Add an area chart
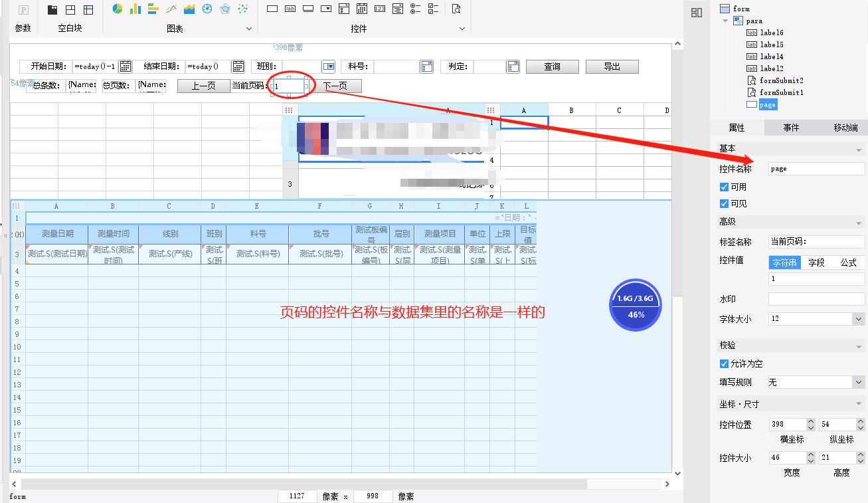The image size is (868, 503). [189, 9]
